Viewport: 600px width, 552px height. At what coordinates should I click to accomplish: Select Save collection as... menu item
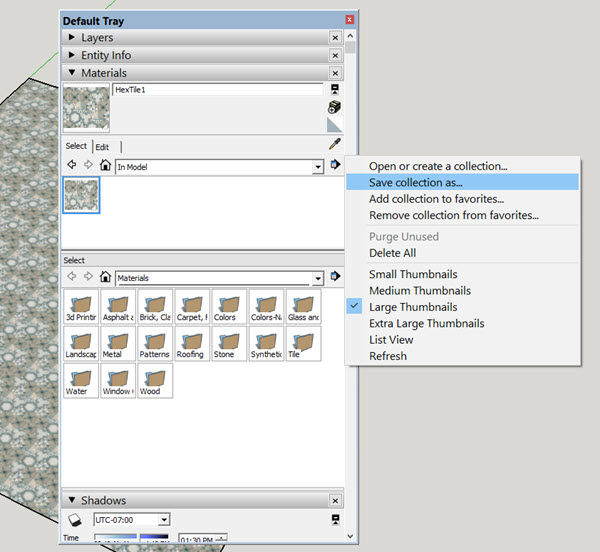429,182
